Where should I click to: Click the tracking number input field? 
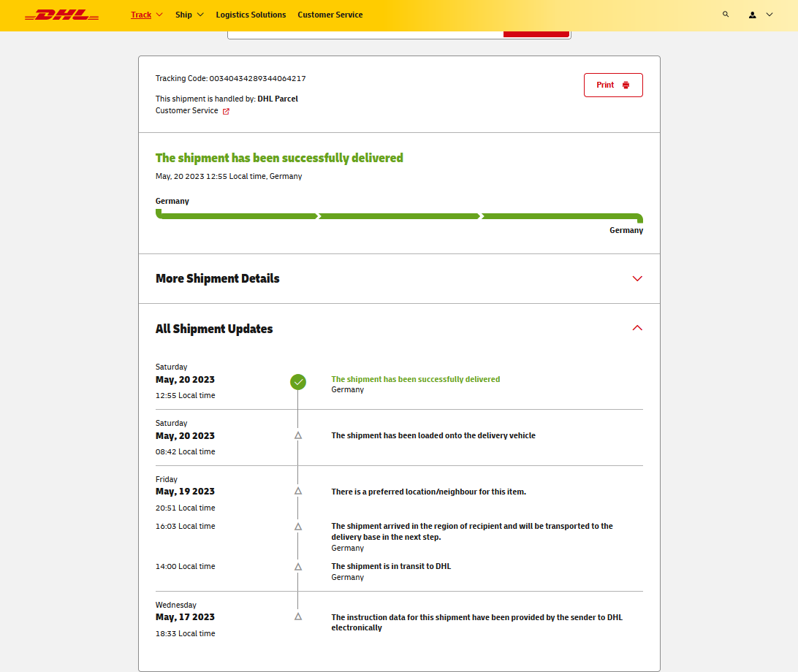pyautogui.click(x=365, y=34)
